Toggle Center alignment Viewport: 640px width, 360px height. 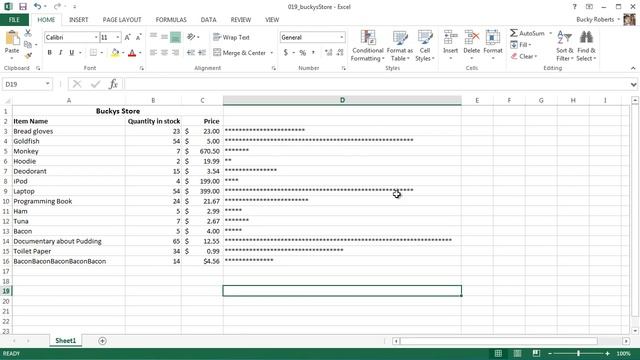pyautogui.click(x=164, y=53)
